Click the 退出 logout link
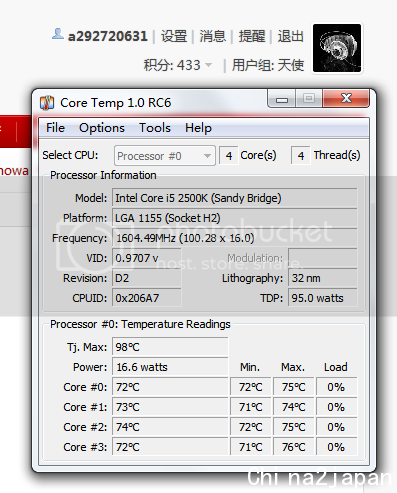Image resolution: width=397 pixels, height=493 pixels. (x=291, y=36)
